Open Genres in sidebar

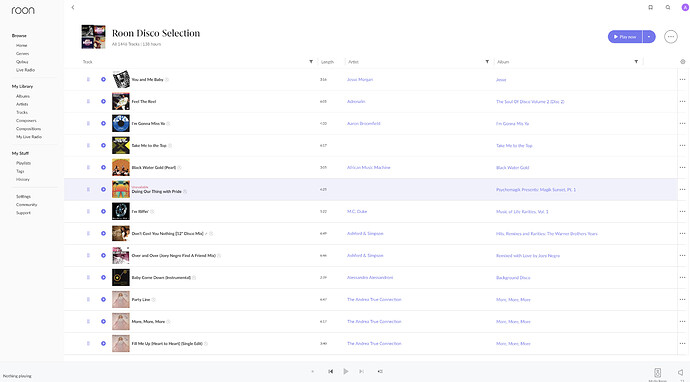pyautogui.click(x=22, y=54)
